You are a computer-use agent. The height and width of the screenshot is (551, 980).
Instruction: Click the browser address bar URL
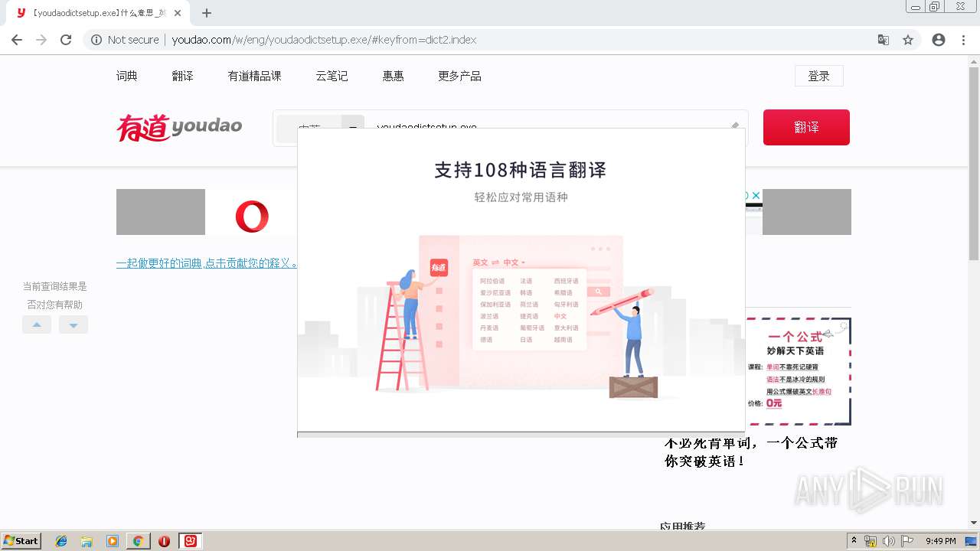click(324, 40)
